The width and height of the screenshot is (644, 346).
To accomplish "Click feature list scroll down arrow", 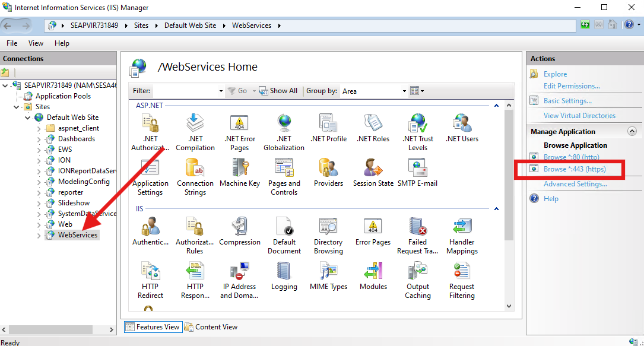I will point(509,306).
